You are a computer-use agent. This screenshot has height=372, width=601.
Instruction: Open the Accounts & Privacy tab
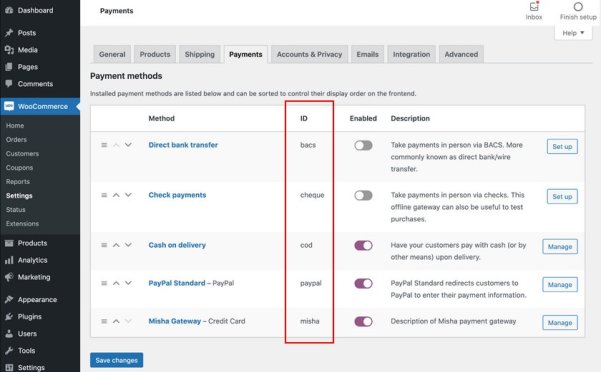point(309,54)
